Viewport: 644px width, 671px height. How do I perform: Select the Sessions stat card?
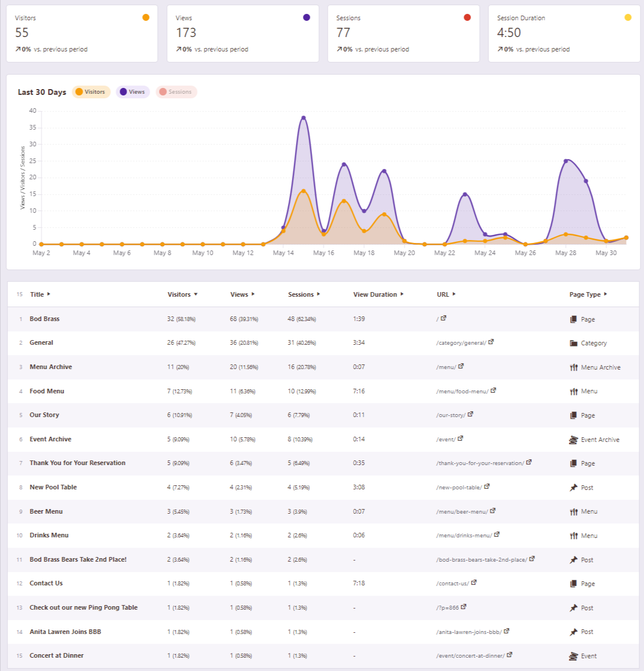tap(403, 34)
